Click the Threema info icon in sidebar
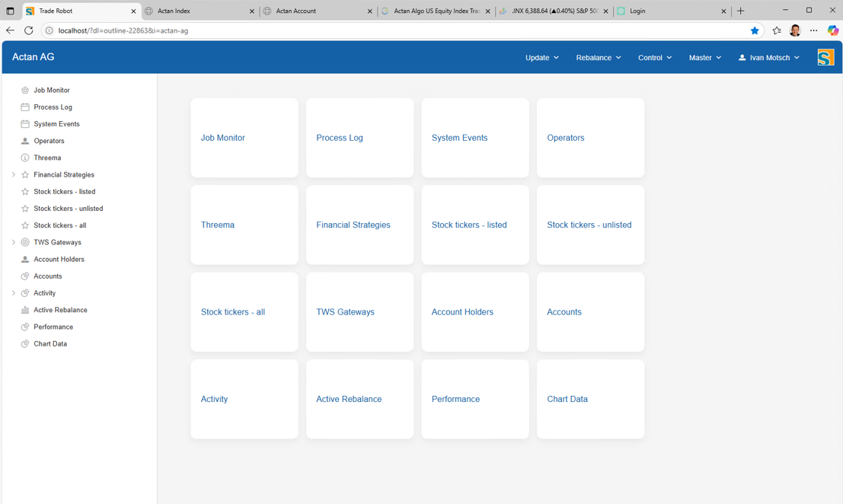The image size is (843, 504). 24,158
